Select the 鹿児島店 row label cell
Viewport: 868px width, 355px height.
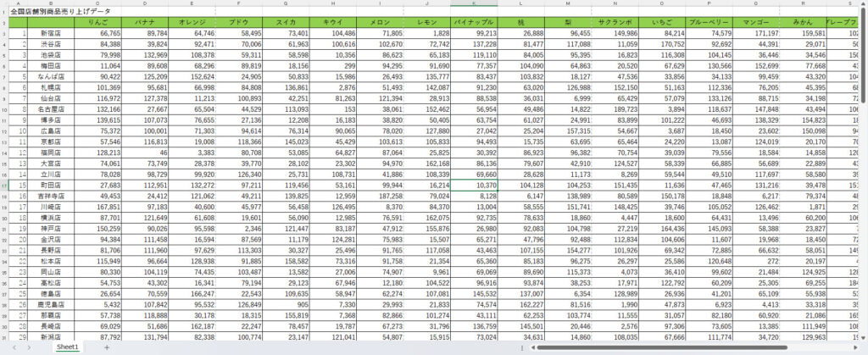[x=51, y=304]
